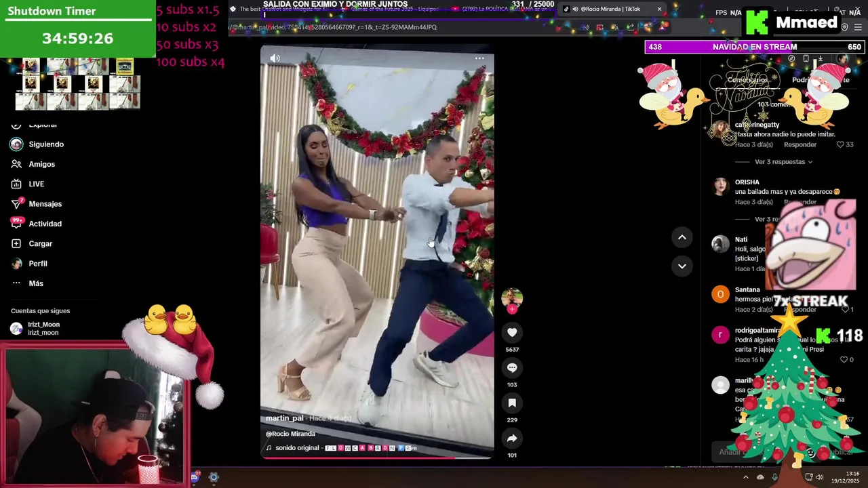Switch to the Comentarios tab

tap(747, 80)
